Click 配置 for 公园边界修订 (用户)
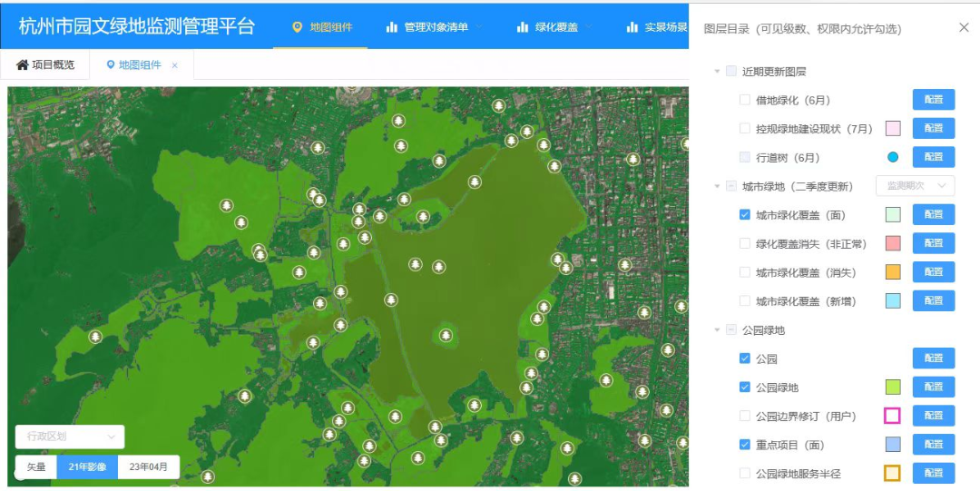The width and height of the screenshot is (980, 491). [933, 416]
